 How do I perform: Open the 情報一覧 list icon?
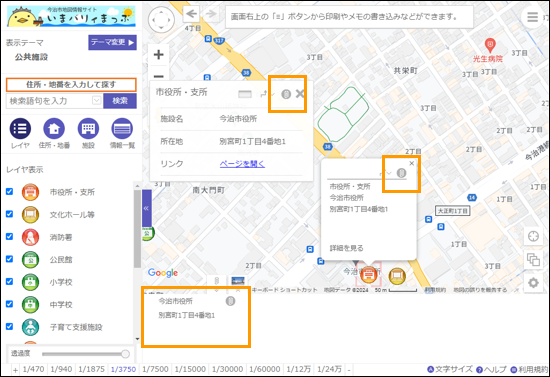click(122, 129)
